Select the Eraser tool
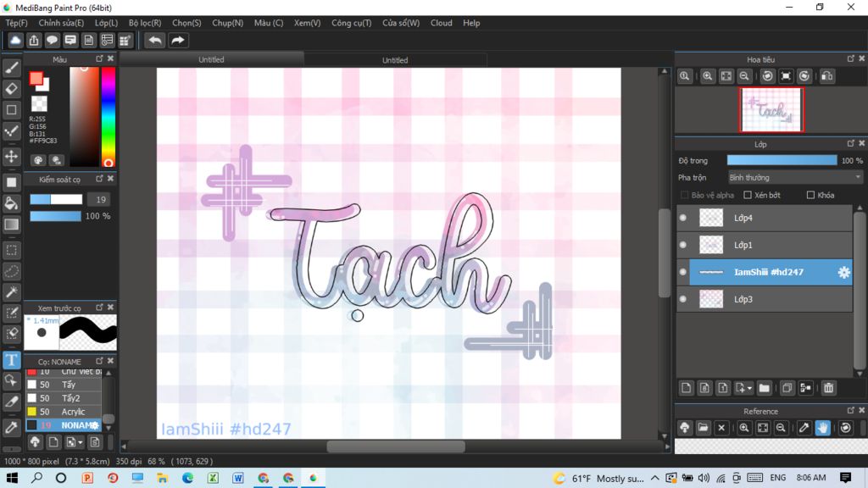This screenshot has height=488, width=868. pos(11,88)
